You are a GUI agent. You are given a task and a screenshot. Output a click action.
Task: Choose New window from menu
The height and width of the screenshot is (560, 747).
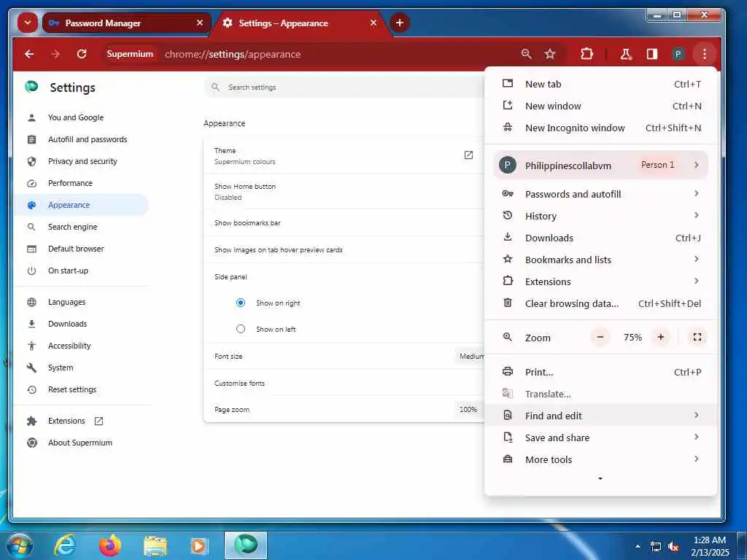(601, 106)
